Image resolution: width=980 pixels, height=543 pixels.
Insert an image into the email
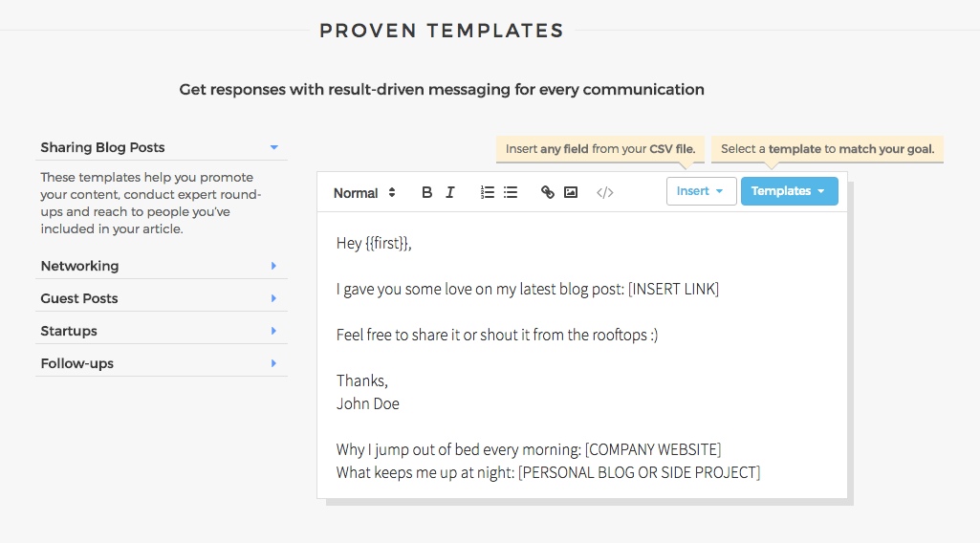point(571,192)
